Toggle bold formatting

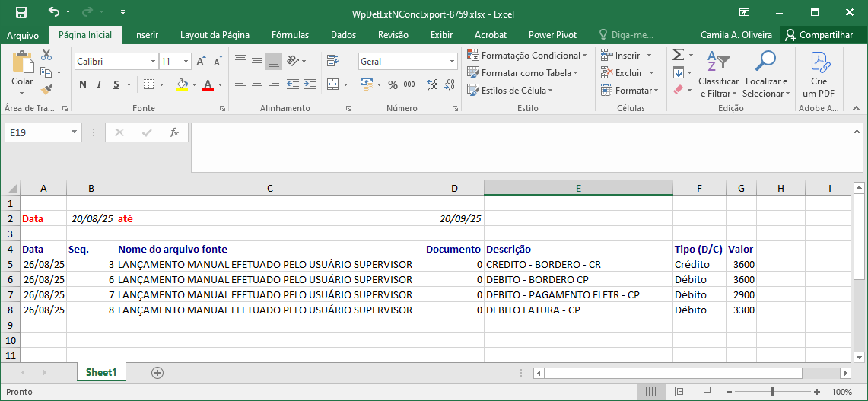click(x=83, y=84)
